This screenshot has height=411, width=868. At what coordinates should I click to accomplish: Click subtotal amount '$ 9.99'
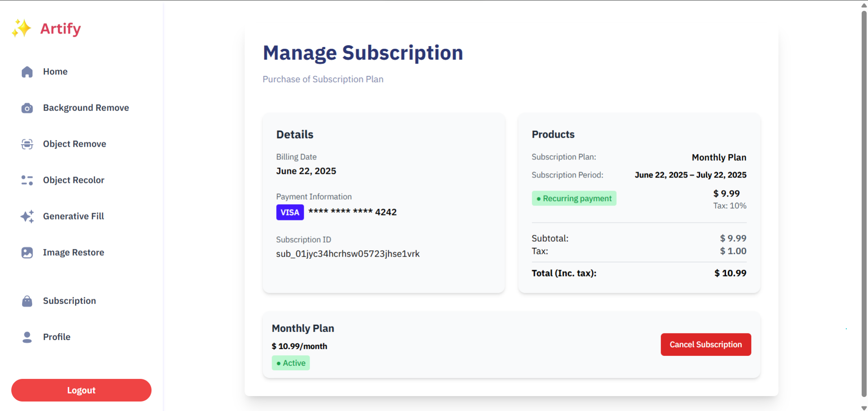733,238
